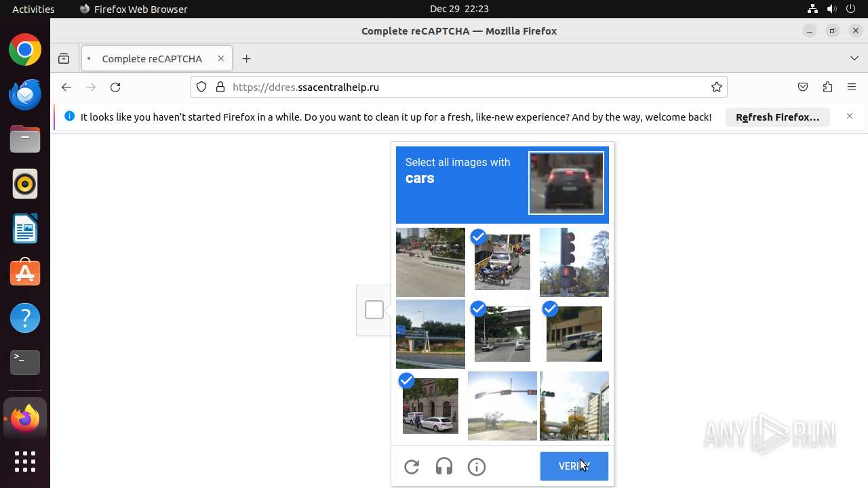Close the Complete reCAPTCHA tab

click(221, 59)
